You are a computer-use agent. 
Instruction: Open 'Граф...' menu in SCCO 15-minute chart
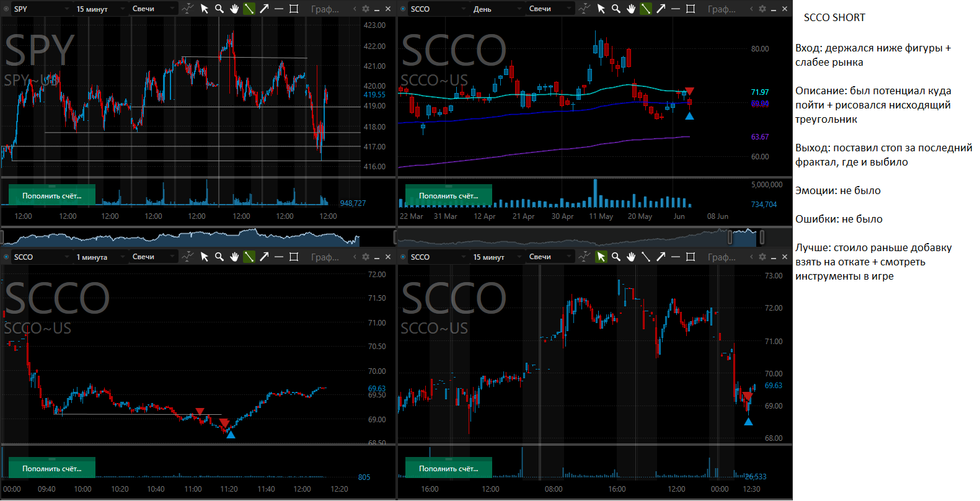coord(722,257)
